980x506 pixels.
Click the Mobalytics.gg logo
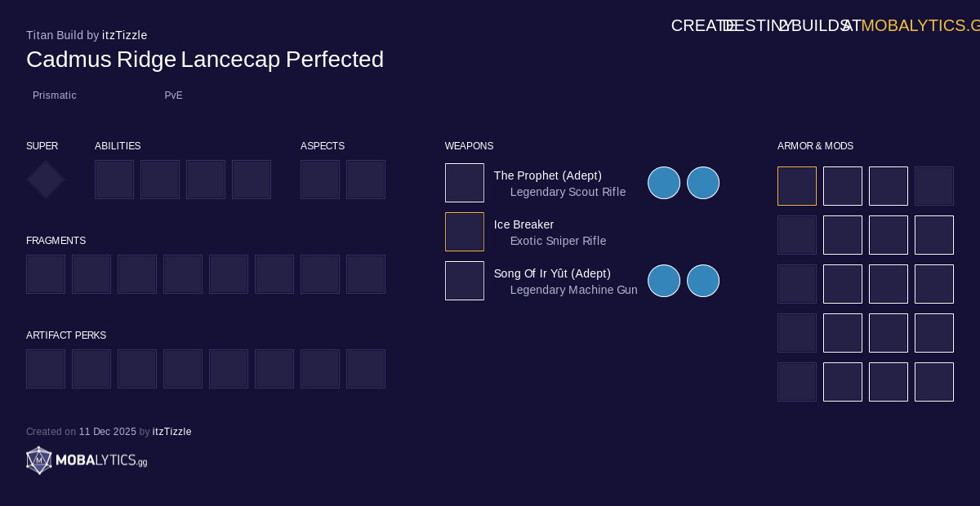(87, 461)
